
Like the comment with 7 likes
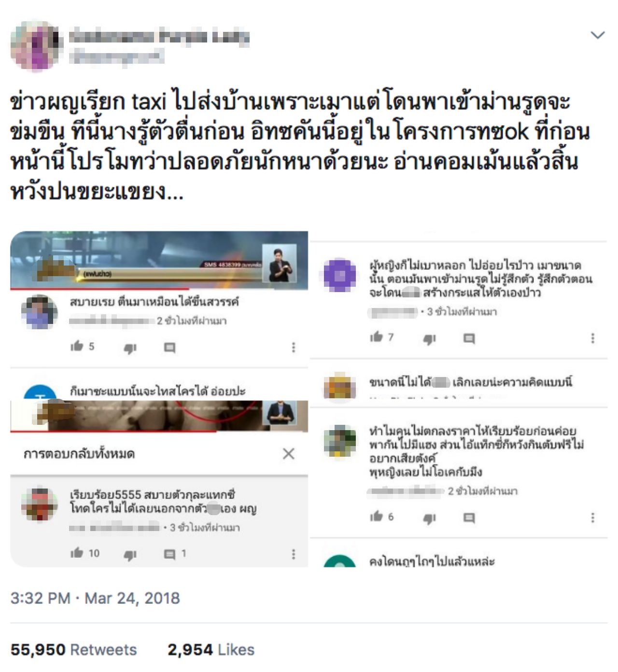[377, 337]
